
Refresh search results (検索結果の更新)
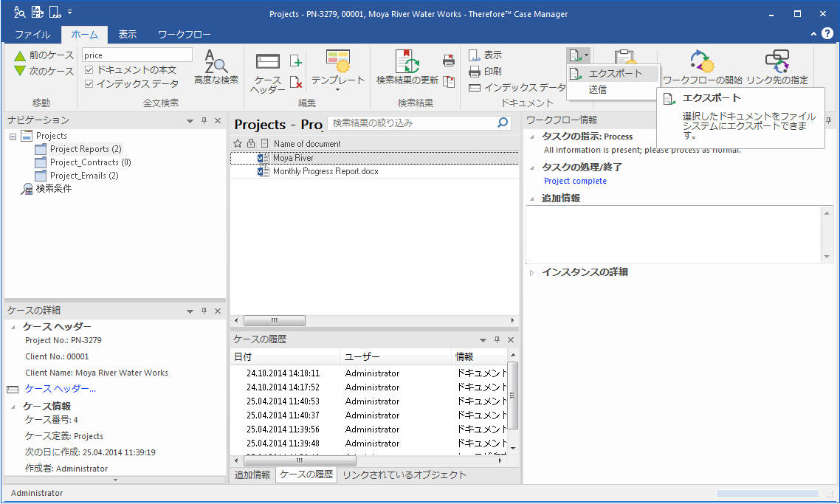(407, 68)
